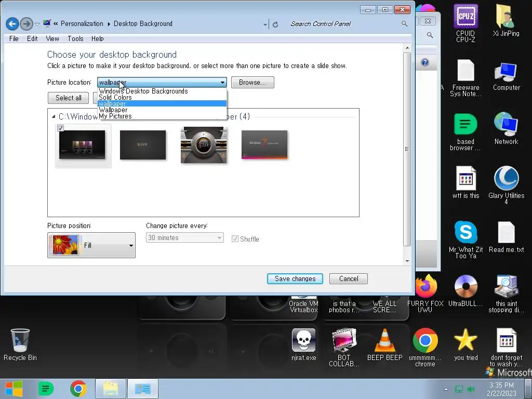
Task: Click the Forward navigation arrow
Action: (x=26, y=24)
